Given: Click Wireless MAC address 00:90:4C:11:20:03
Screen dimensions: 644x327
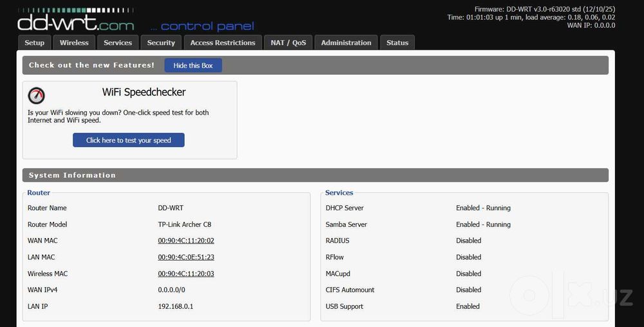Looking at the screenshot, I should (x=186, y=273).
